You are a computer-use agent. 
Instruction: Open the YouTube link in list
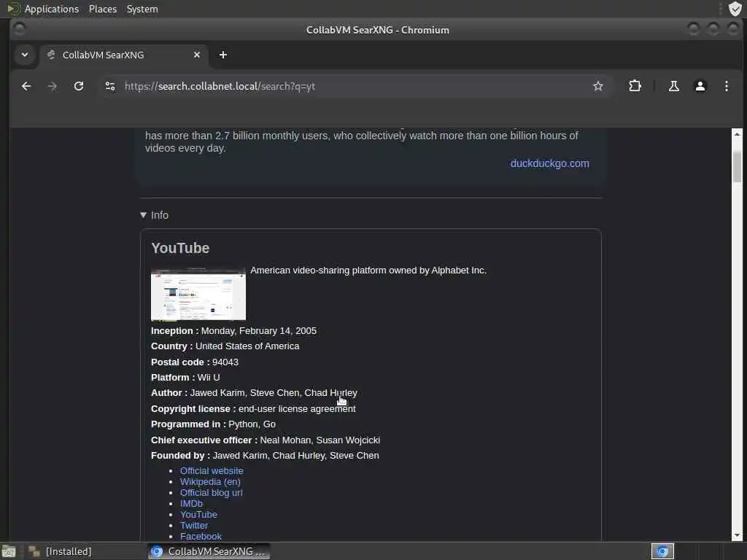(x=198, y=514)
